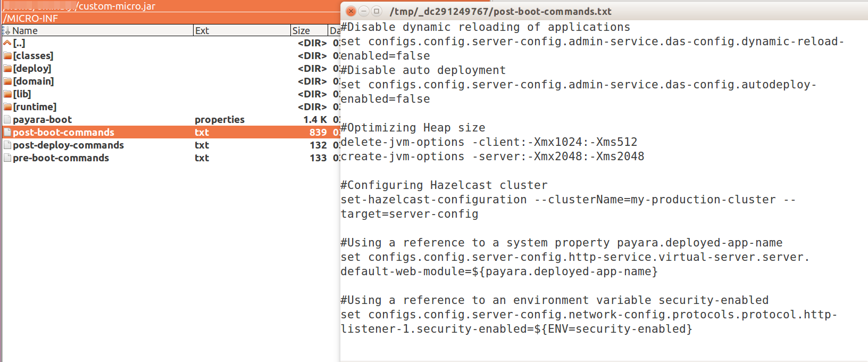Screen dimensions: 868x362
Task: Click the custom-micro.jar panel title
Action: [x=117, y=6]
